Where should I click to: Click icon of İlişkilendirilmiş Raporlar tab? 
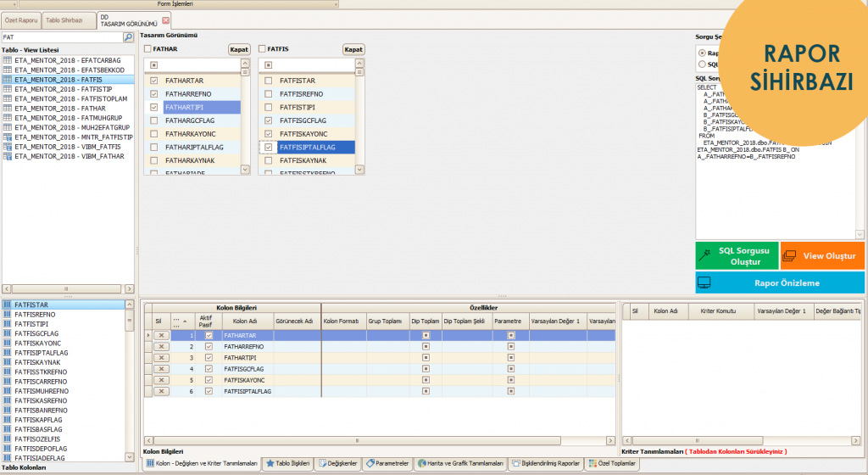[x=516, y=463]
